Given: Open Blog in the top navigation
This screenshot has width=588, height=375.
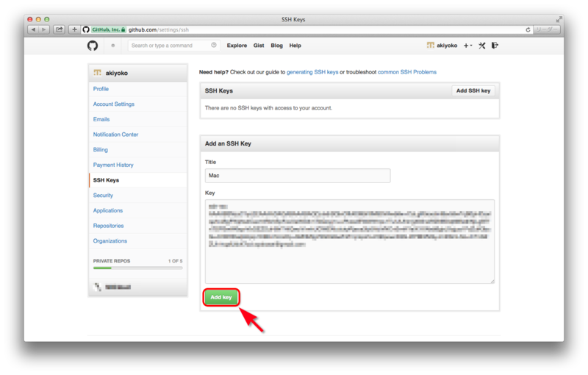Looking at the screenshot, I should click(x=276, y=46).
